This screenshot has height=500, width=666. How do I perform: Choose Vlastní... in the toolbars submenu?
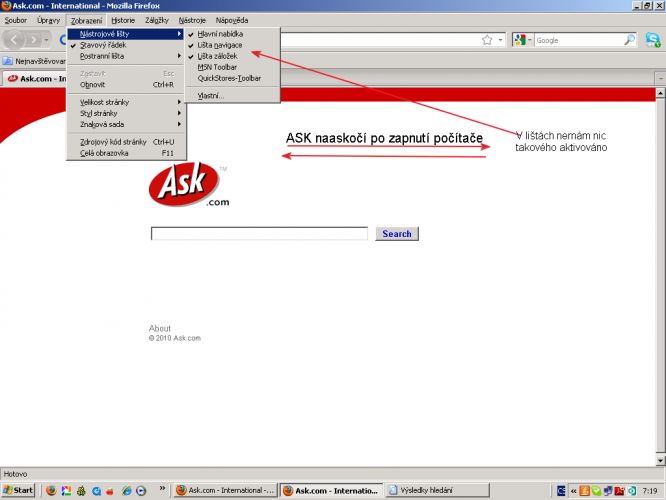(x=232, y=96)
